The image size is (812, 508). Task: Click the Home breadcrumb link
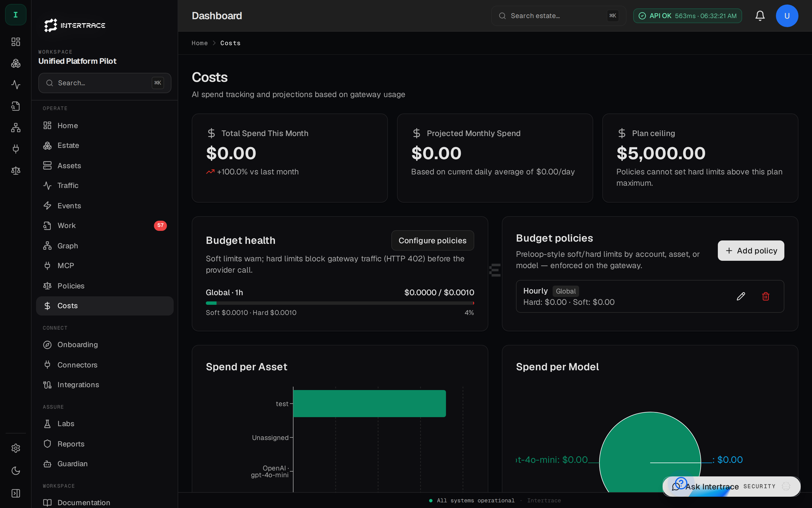(x=200, y=43)
